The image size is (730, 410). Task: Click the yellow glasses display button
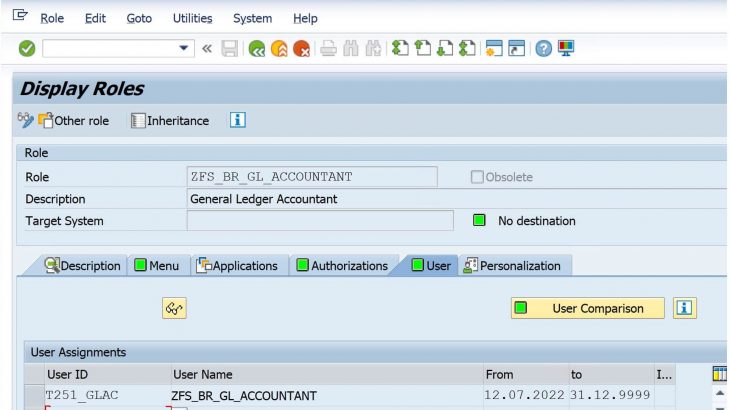point(174,308)
